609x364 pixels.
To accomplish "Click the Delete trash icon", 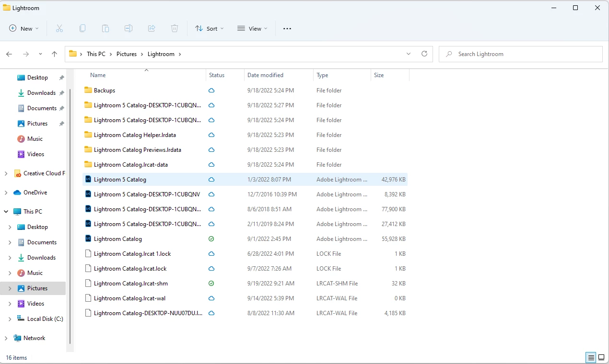I will pyautogui.click(x=175, y=29).
